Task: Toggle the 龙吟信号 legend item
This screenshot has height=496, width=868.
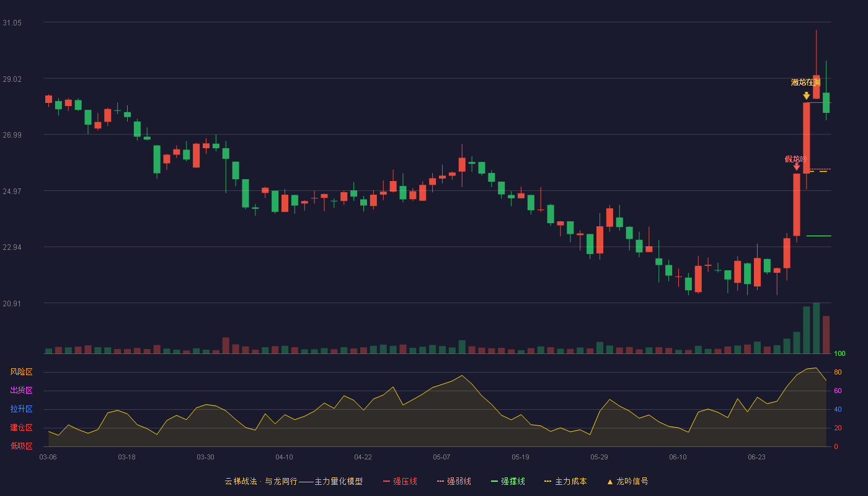Action: click(x=627, y=481)
